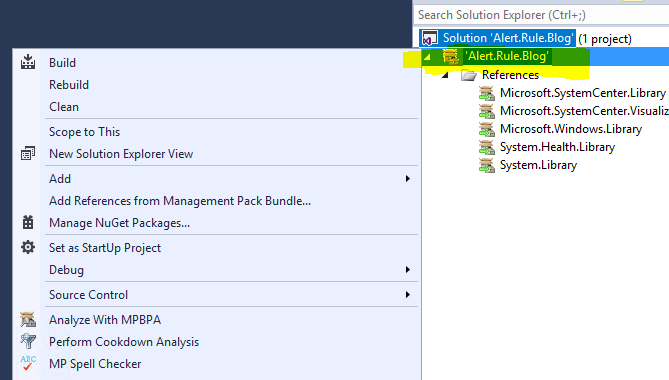Open the Source Control menu entry
The height and width of the screenshot is (380, 669).
[x=88, y=295]
